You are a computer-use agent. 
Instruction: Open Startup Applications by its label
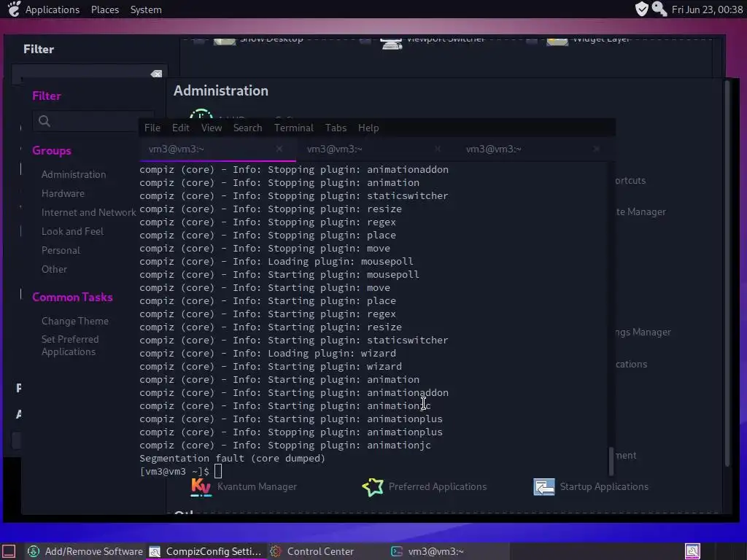coord(604,486)
